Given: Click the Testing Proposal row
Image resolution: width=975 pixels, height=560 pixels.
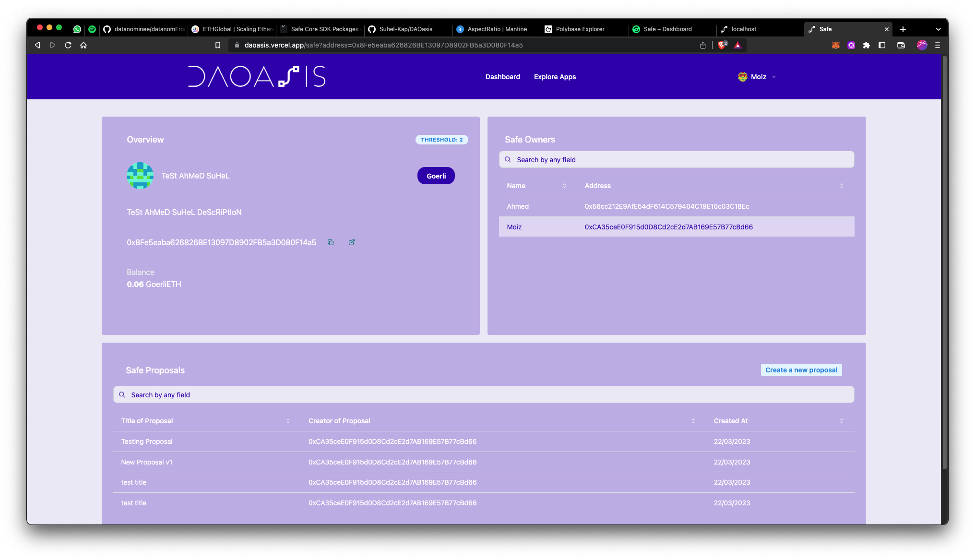Looking at the screenshot, I should (147, 441).
